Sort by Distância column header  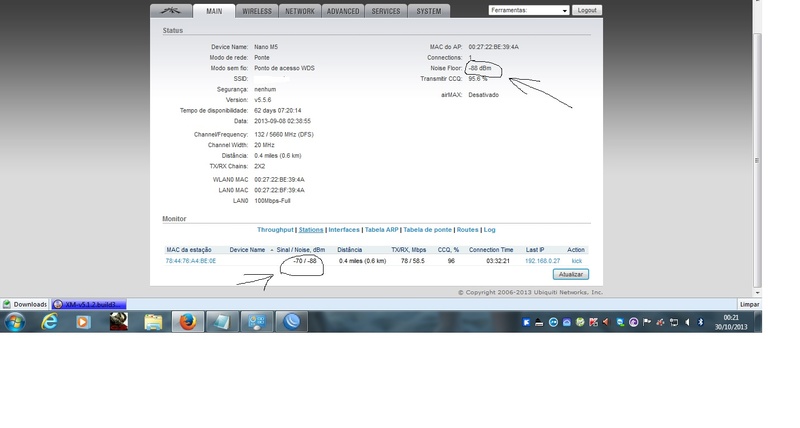point(349,250)
